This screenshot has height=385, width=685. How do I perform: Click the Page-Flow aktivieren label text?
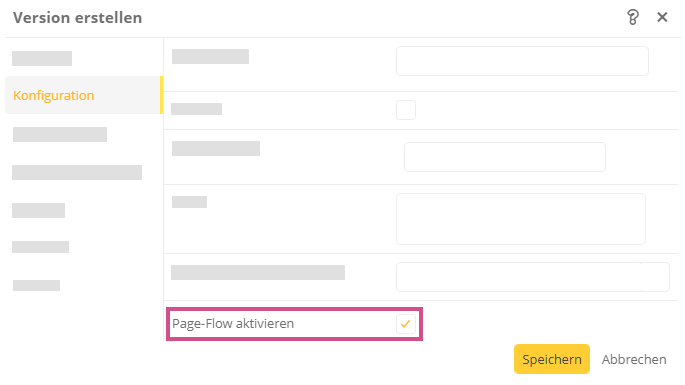233,323
